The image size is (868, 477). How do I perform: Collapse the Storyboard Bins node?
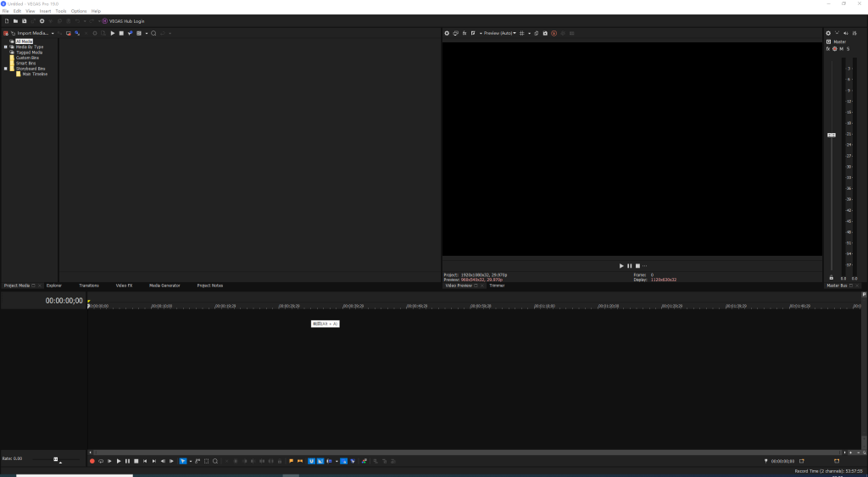point(6,69)
